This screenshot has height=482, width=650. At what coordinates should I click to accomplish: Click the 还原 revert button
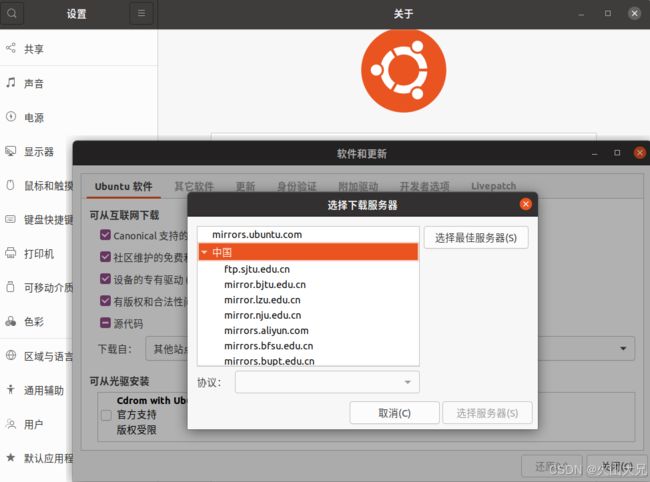click(552, 466)
